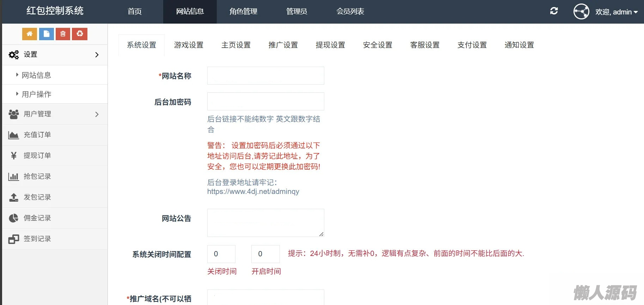The width and height of the screenshot is (644, 305).
Task: Switch to the 安全设置 tab
Action: tap(378, 45)
